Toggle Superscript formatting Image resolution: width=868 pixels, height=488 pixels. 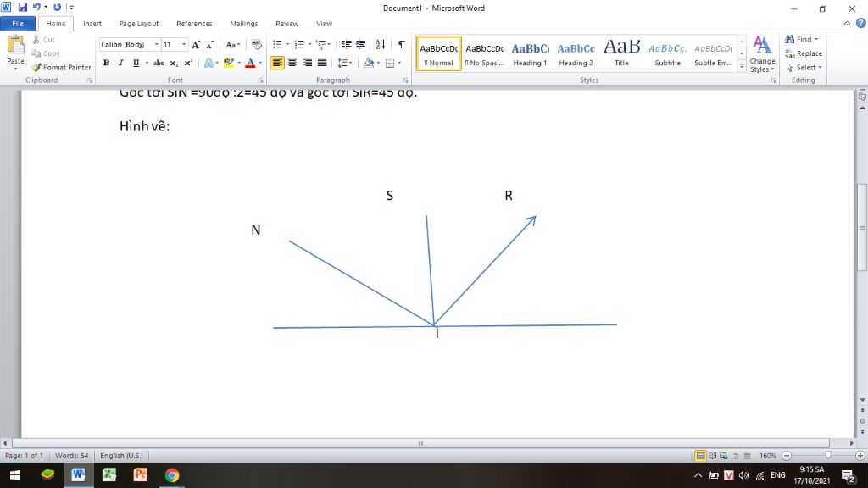click(188, 63)
